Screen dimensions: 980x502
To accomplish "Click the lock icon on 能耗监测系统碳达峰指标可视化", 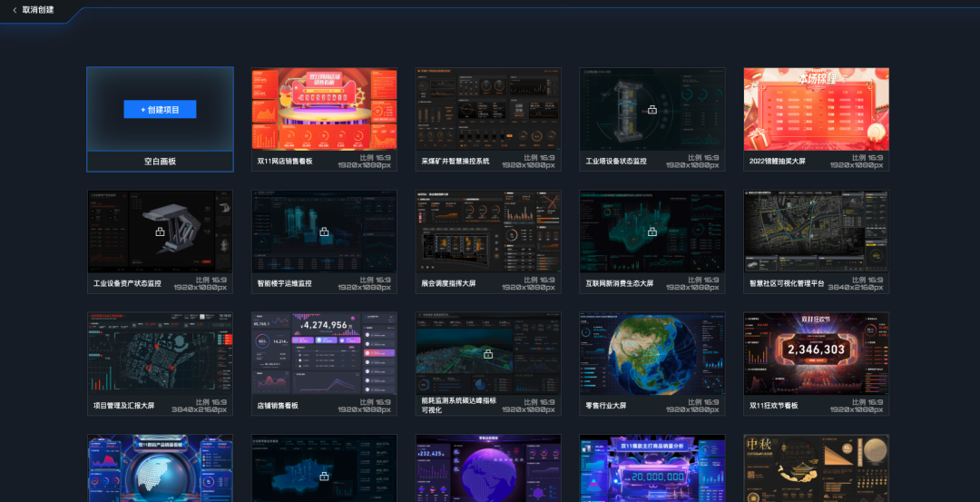I will (x=488, y=354).
